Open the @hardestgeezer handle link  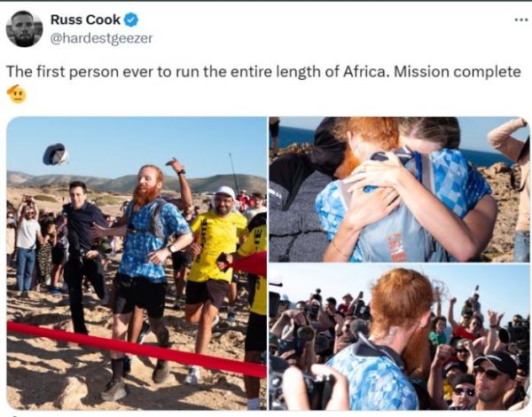click(101, 38)
